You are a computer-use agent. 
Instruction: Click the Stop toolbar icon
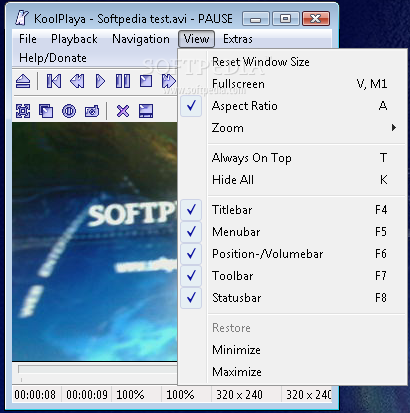(x=146, y=81)
